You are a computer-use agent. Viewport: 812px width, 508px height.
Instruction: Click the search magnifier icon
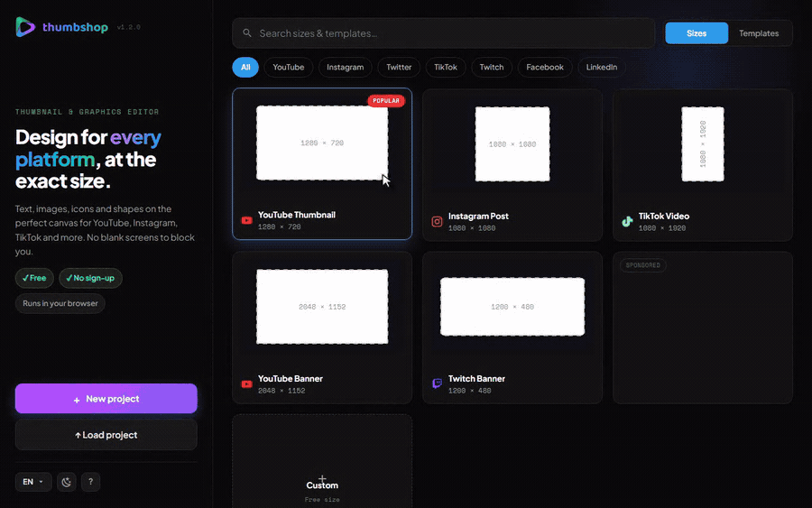[x=247, y=33]
